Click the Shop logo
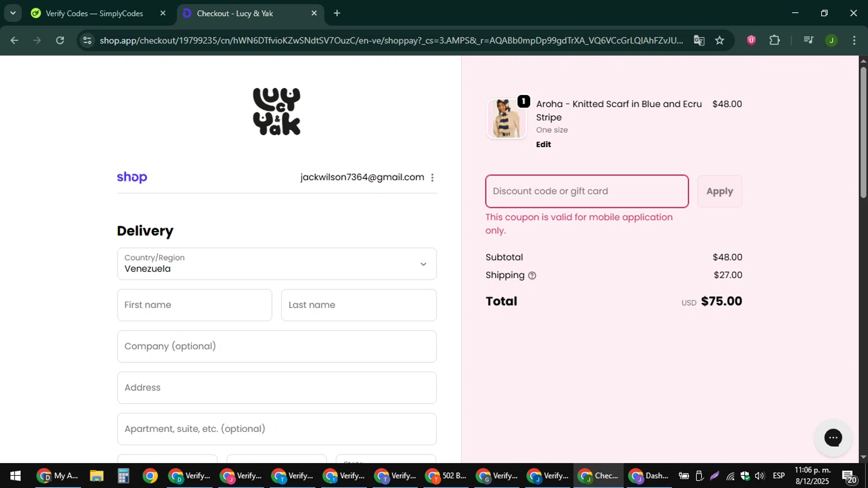 coord(132,178)
